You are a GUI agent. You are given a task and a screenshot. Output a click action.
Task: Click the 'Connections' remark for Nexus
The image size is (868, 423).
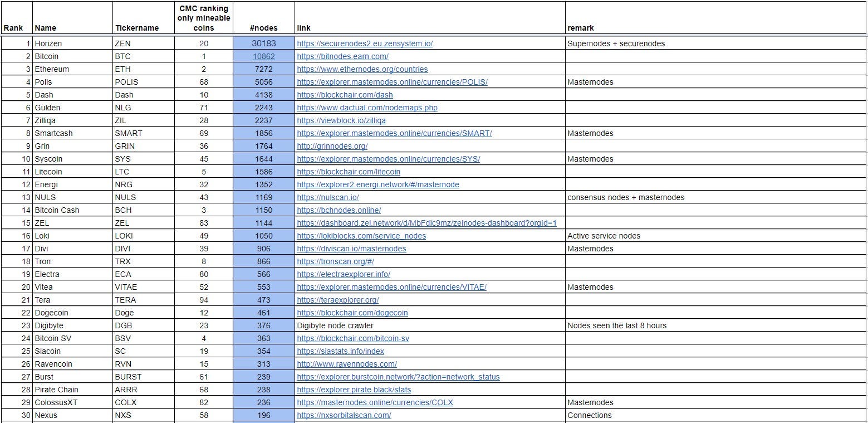click(716, 415)
